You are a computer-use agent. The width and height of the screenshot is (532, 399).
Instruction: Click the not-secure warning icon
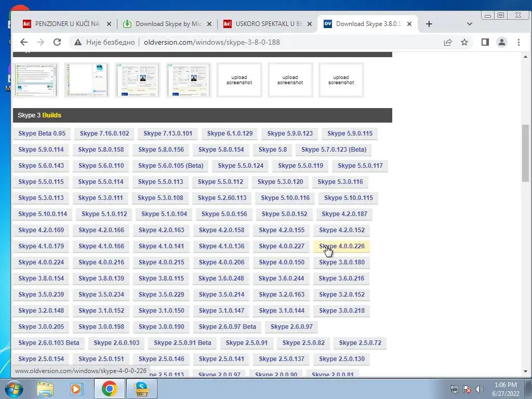coord(78,42)
